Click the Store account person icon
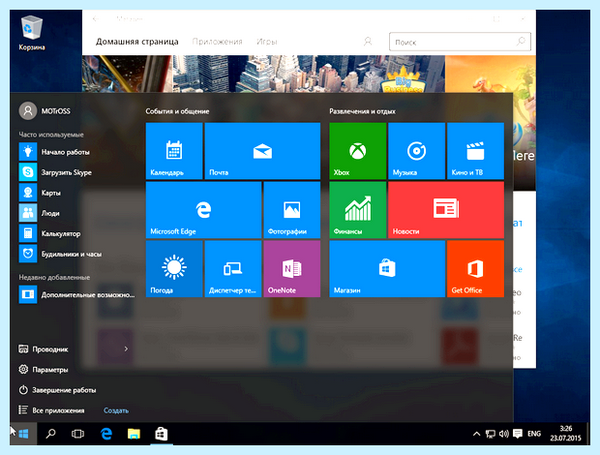This screenshot has height=455, width=600. click(x=368, y=41)
